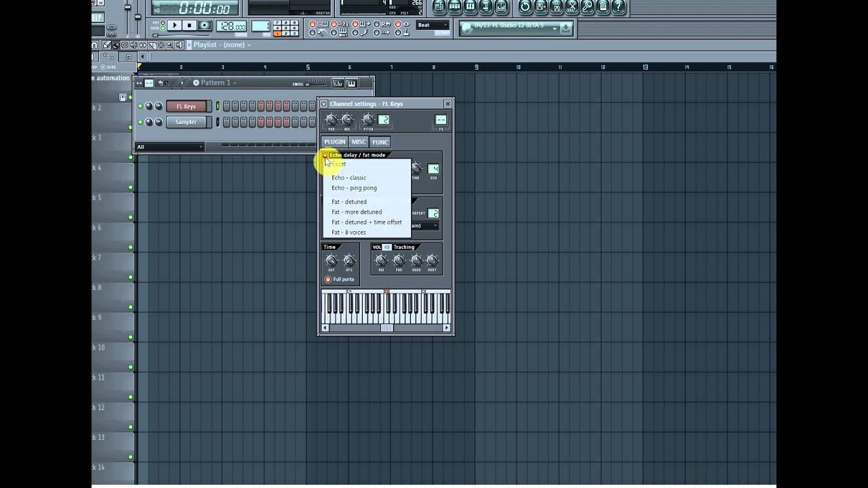Switch to the MISC tab
This screenshot has width=868, height=488.
[359, 142]
